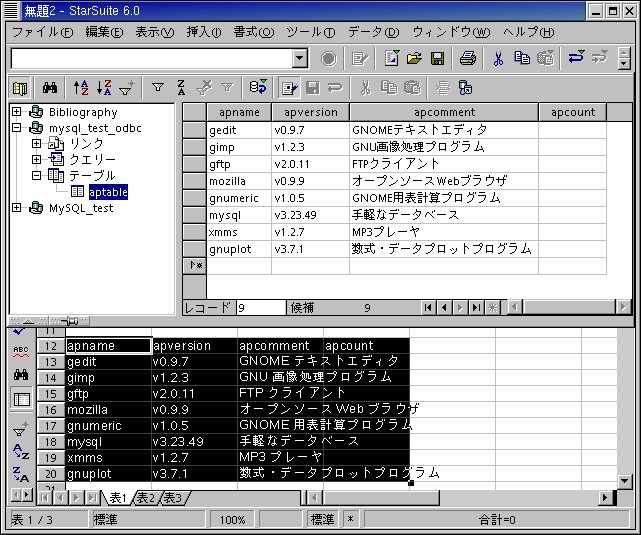The width and height of the screenshot is (641, 535).
Task: Click the Stop loading icon
Action: pos(328,59)
